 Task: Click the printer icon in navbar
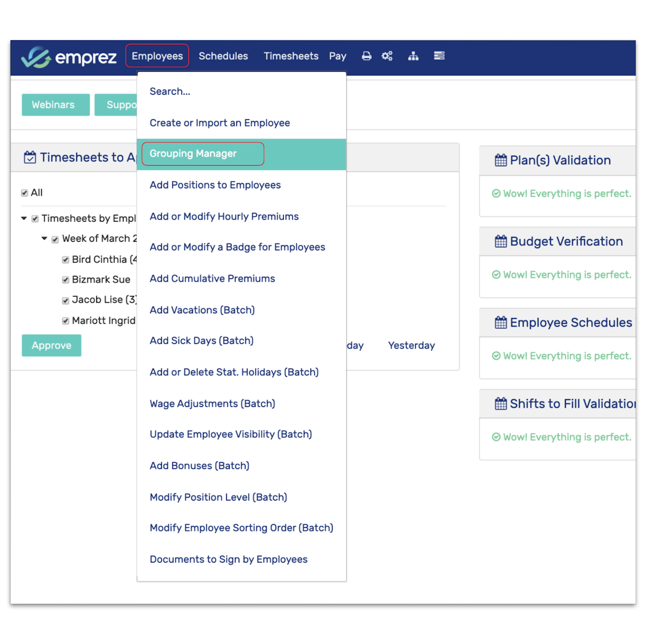click(x=366, y=56)
